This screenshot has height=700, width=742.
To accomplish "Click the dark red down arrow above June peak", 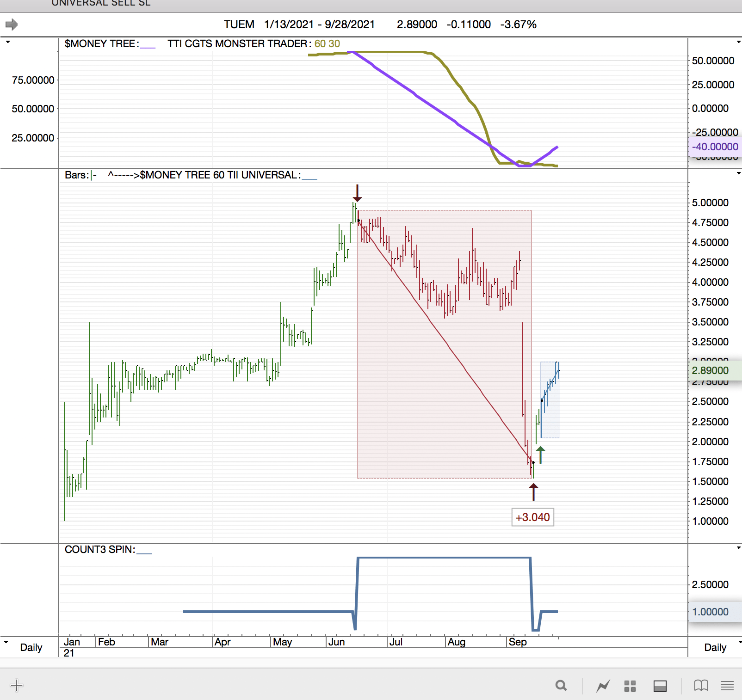I will (x=357, y=193).
